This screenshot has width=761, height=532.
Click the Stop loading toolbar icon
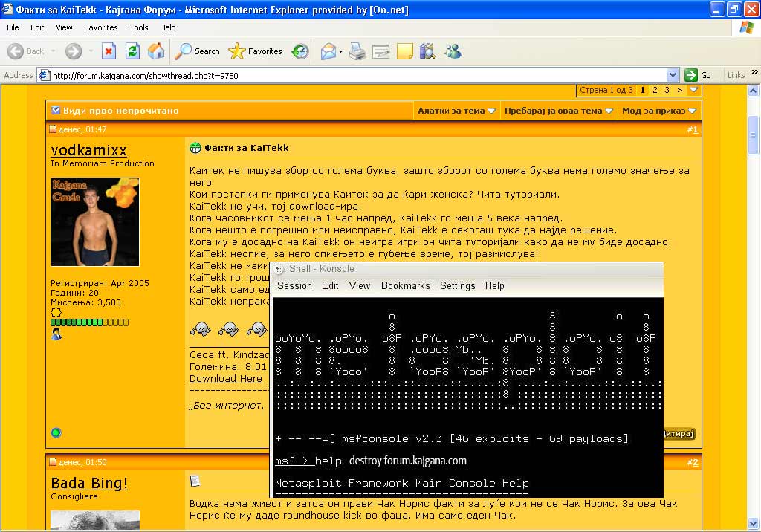point(109,51)
